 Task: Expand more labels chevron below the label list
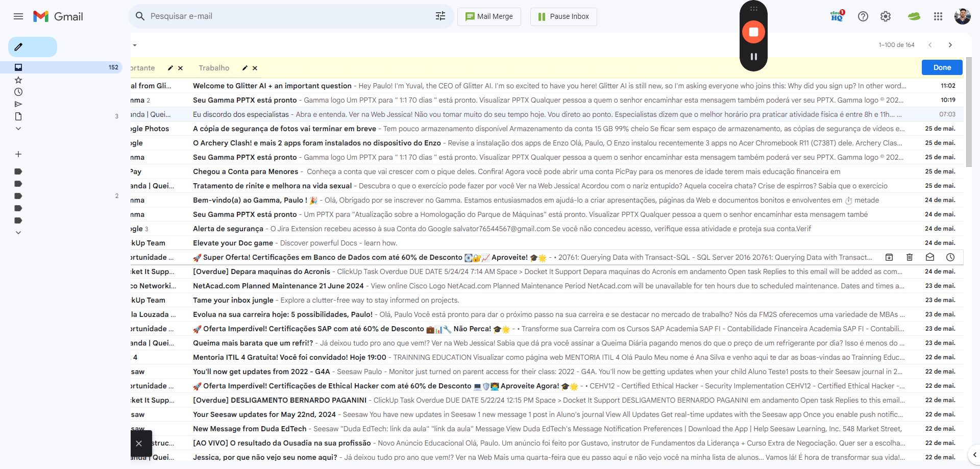click(x=18, y=233)
